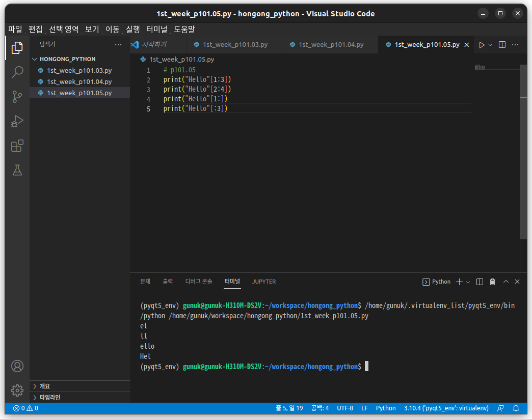Image resolution: width=532 pixels, height=419 pixels.
Task: Split the terminal panel
Action: coord(480,282)
